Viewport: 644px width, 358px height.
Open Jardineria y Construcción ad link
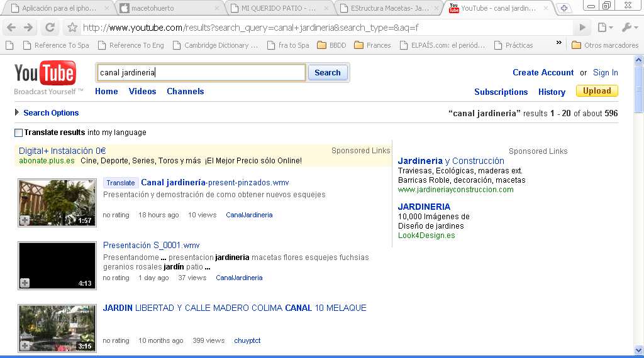click(451, 161)
